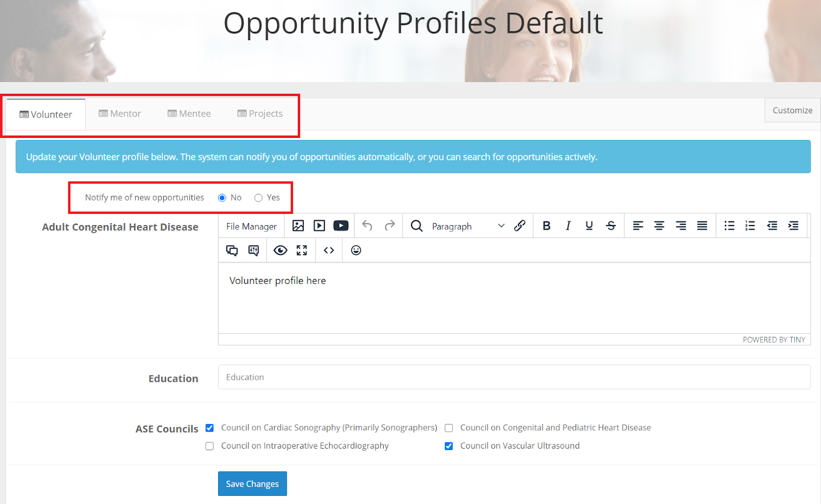821x504 pixels.
Task: Click the Adult Congenital Heart Disease label
Action: [120, 227]
